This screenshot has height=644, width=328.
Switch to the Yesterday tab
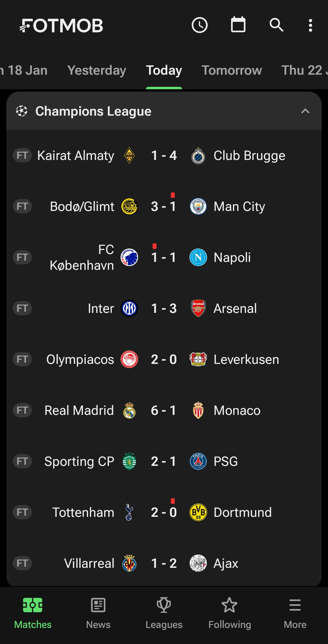coord(97,70)
